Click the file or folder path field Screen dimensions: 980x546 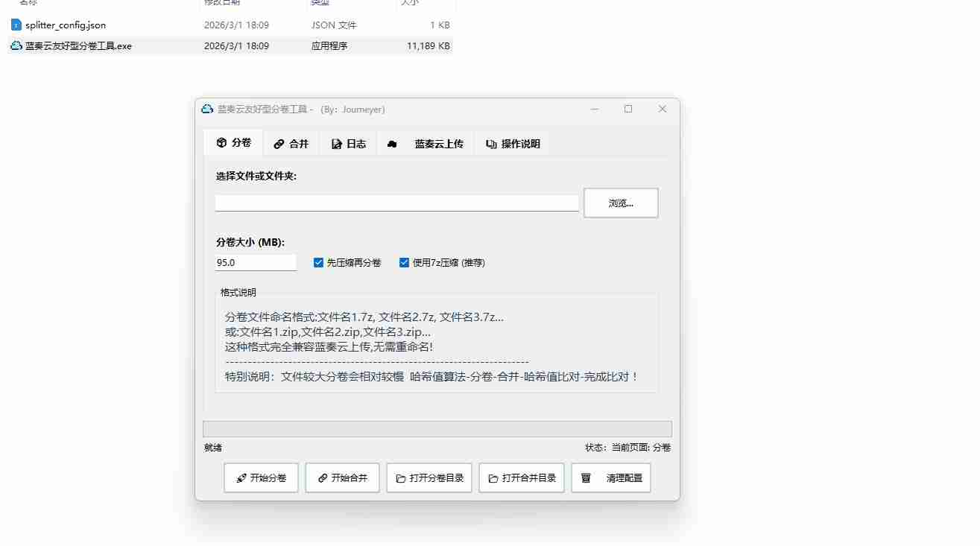pos(396,203)
